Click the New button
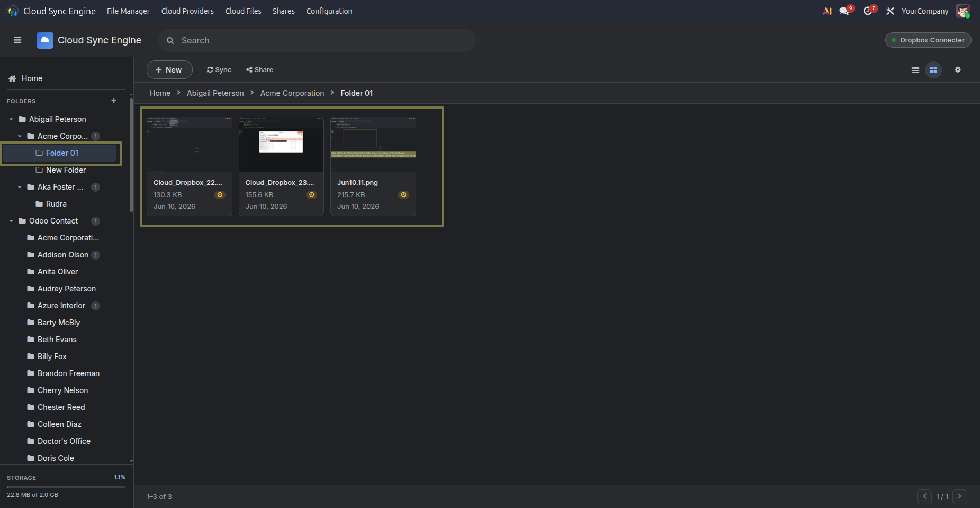This screenshot has height=508, width=980. coord(169,70)
